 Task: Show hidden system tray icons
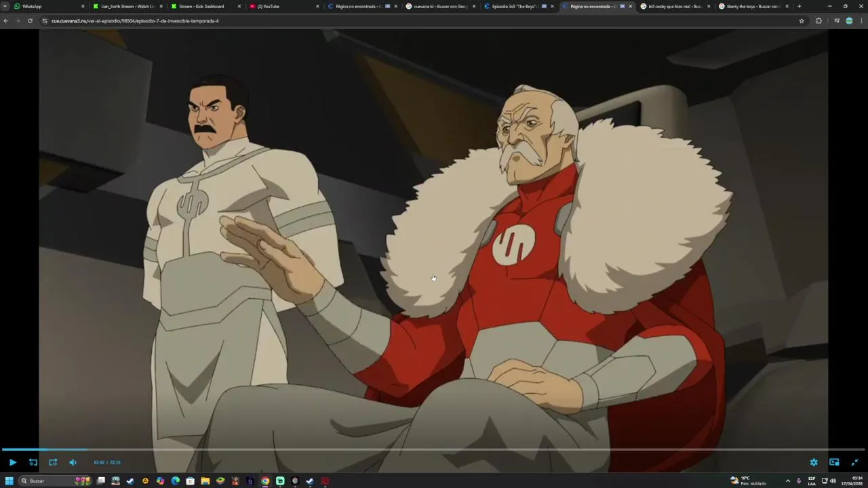tap(787, 481)
